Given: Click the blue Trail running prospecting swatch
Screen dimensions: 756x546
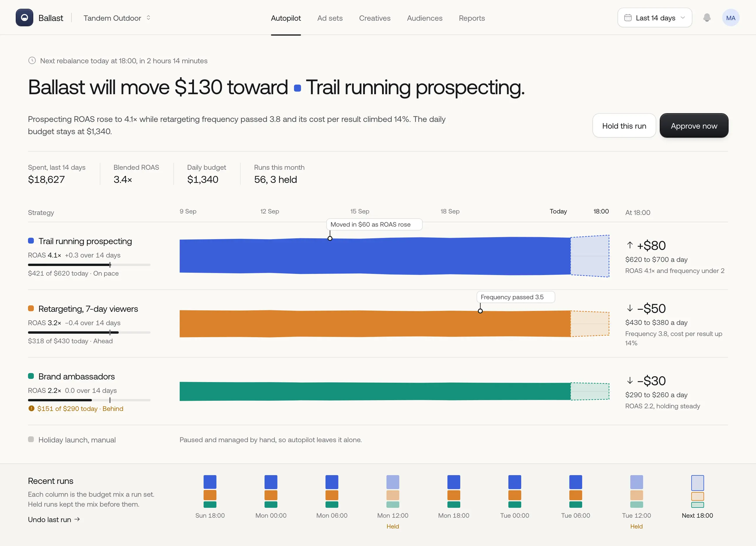Looking at the screenshot, I should point(31,241).
